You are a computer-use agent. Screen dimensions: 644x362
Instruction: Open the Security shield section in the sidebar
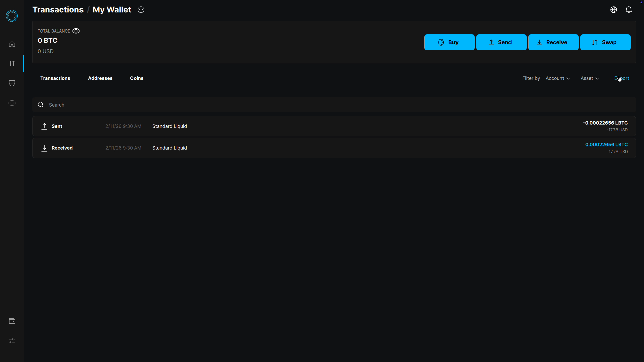click(12, 83)
